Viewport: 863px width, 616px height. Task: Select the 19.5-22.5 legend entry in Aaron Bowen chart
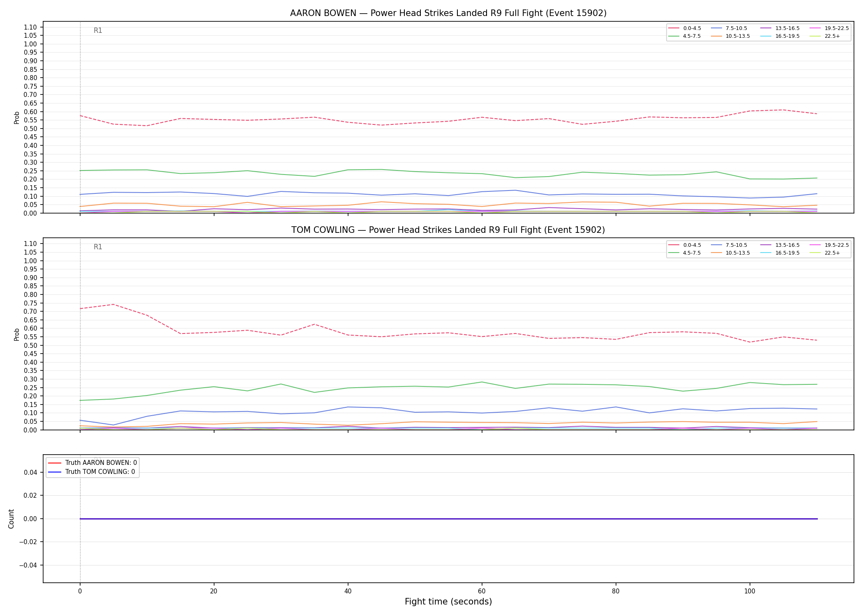tap(829, 28)
